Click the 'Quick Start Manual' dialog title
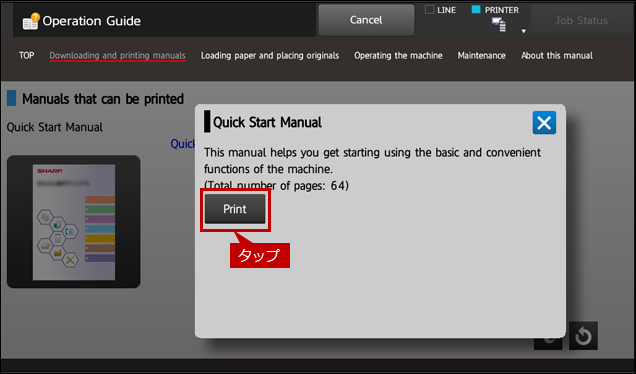The image size is (636, 374). tap(267, 122)
